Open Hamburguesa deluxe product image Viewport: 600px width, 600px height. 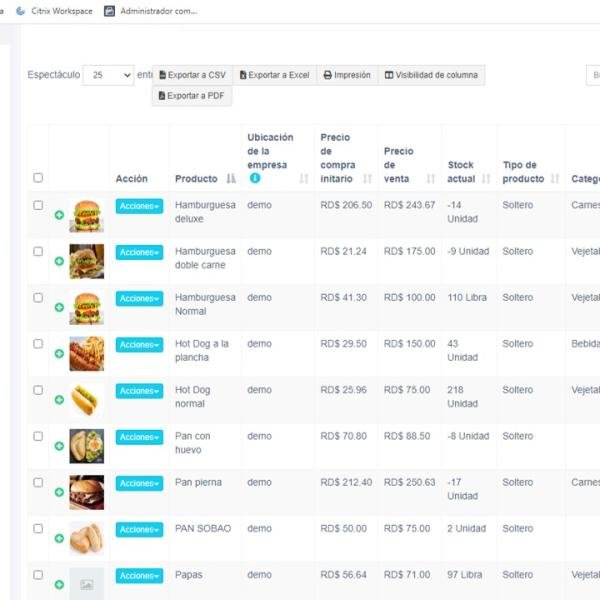pos(86,215)
